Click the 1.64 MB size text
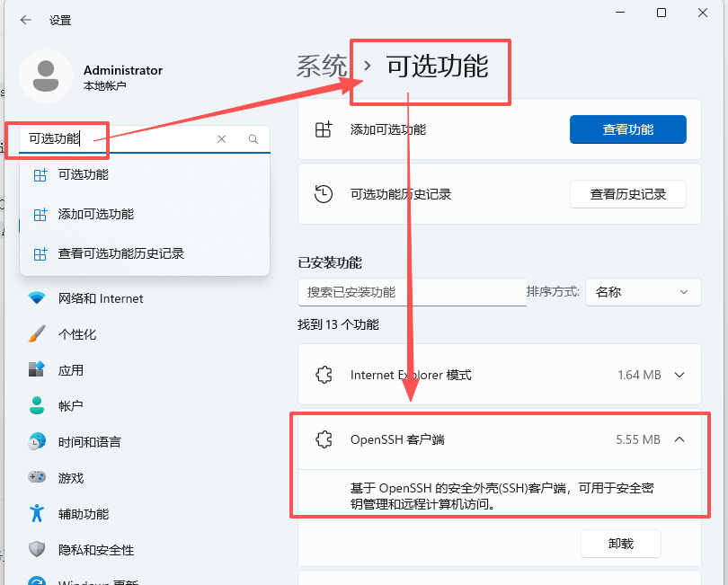Image resolution: width=728 pixels, height=585 pixels. (639, 375)
